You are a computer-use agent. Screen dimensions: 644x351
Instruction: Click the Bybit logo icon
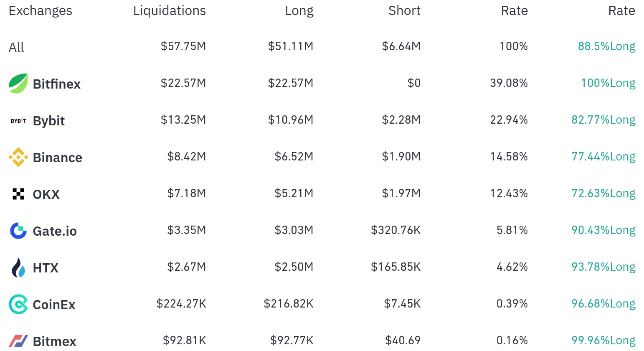click(18, 121)
